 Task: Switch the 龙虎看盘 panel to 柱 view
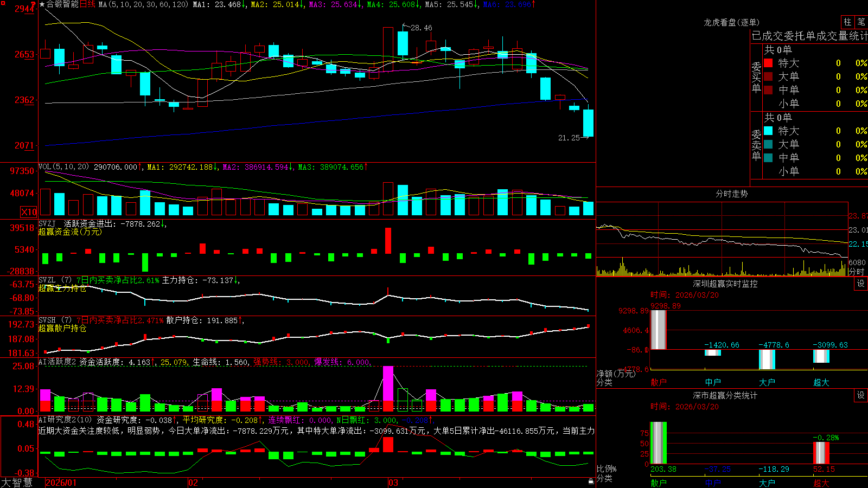point(847,22)
